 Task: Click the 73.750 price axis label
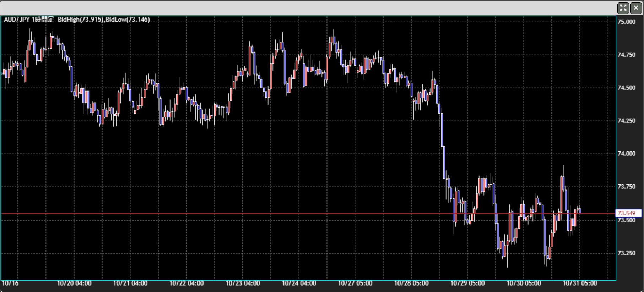(626, 187)
